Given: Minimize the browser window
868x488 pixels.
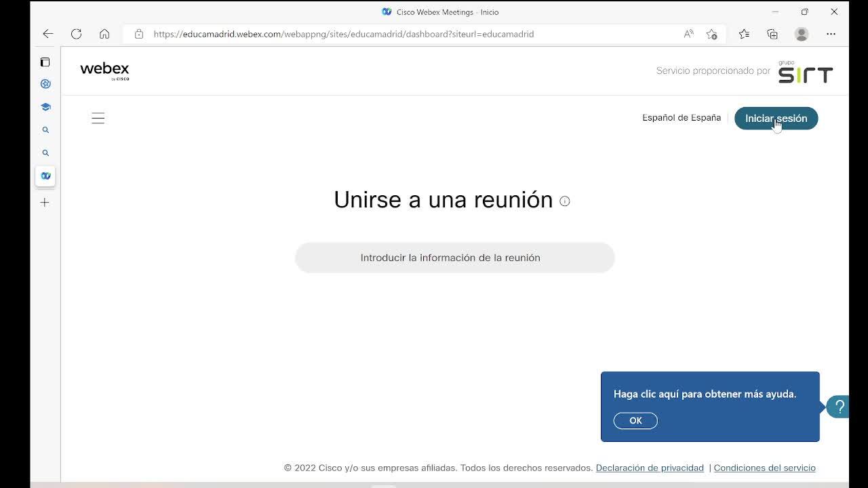Looking at the screenshot, I should coord(775,12).
